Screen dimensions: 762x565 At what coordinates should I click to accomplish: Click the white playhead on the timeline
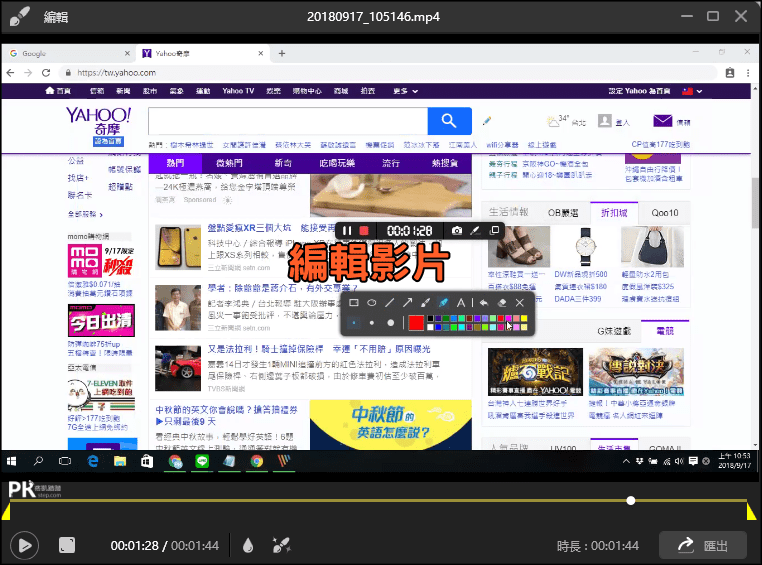point(631,500)
